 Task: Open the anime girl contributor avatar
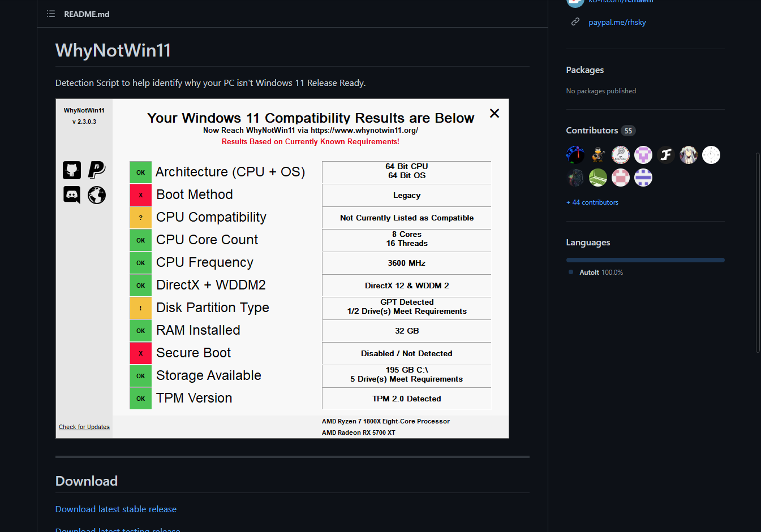pos(689,155)
